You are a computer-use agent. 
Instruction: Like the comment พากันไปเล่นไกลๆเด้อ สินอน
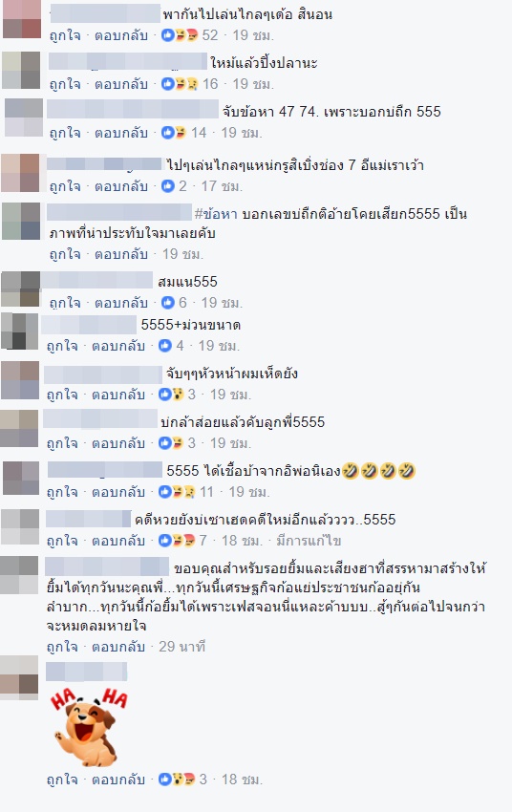(x=65, y=35)
